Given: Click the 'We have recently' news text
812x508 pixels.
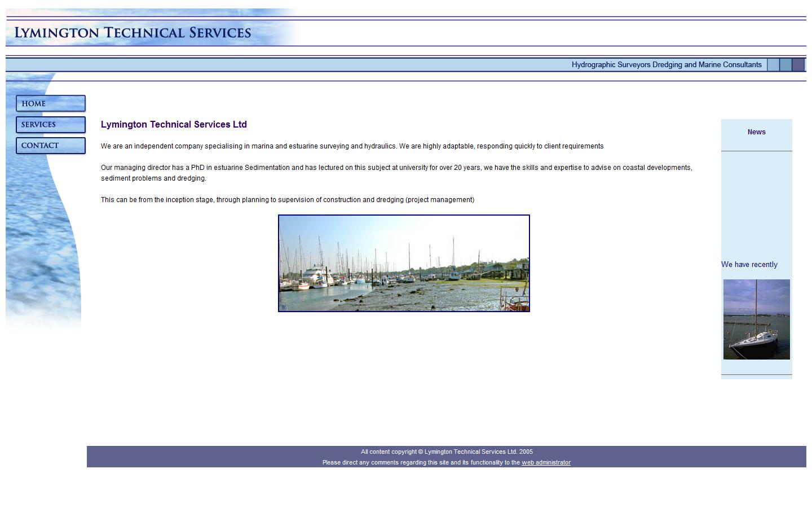Looking at the screenshot, I should [x=749, y=264].
